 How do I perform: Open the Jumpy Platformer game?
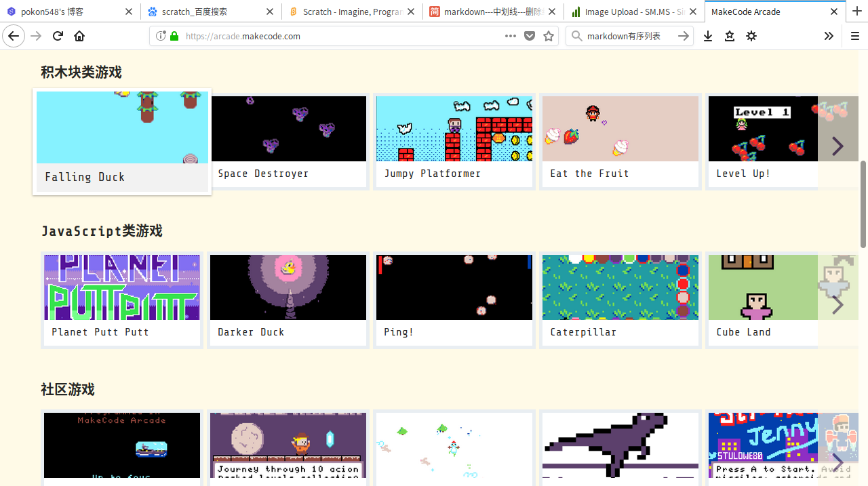[x=454, y=142]
